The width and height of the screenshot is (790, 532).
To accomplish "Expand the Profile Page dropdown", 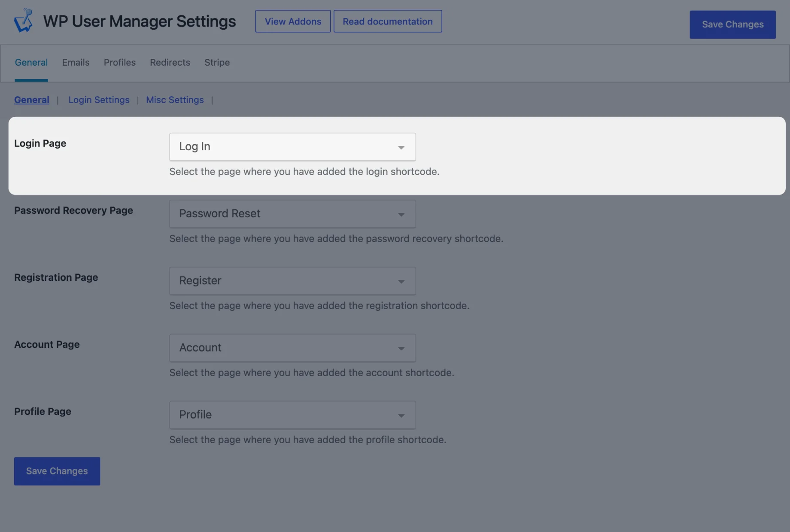I will click(x=292, y=415).
